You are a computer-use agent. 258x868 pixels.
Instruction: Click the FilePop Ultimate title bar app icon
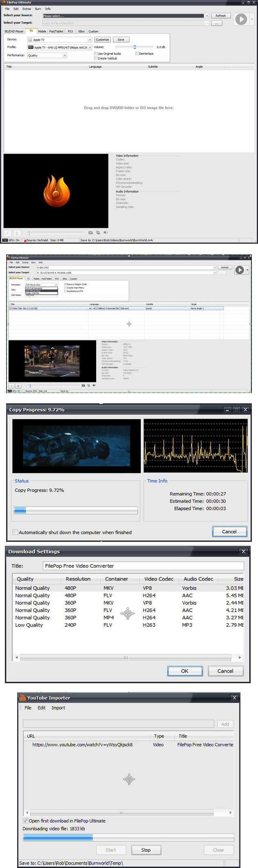(4, 2)
